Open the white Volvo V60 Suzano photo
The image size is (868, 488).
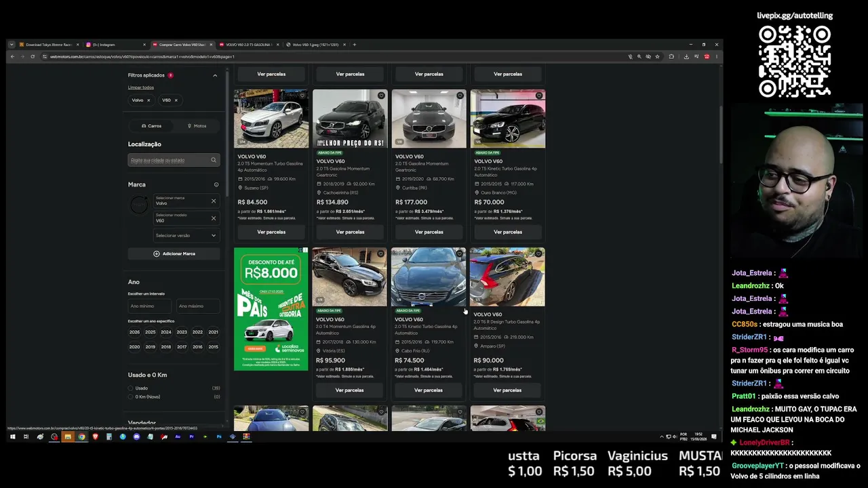point(271,119)
